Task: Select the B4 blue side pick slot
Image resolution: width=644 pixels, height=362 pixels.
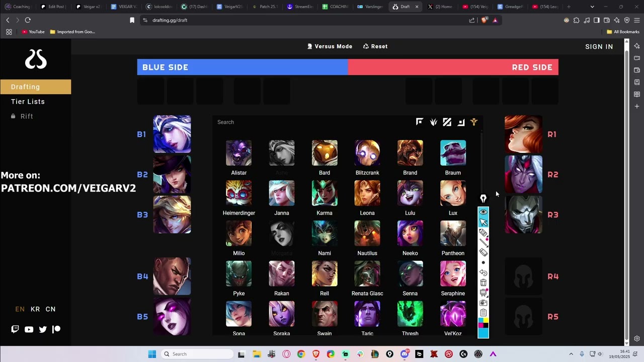Action: 172,277
